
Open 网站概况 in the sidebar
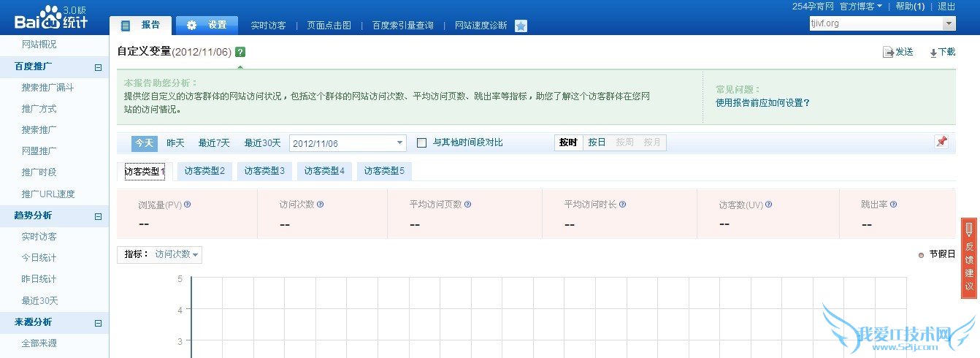click(x=39, y=45)
